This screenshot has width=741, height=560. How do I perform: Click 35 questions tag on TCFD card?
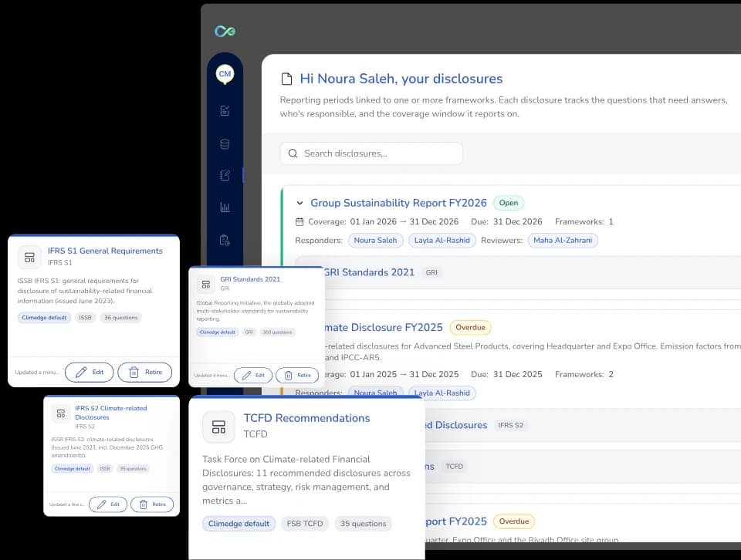tap(363, 524)
